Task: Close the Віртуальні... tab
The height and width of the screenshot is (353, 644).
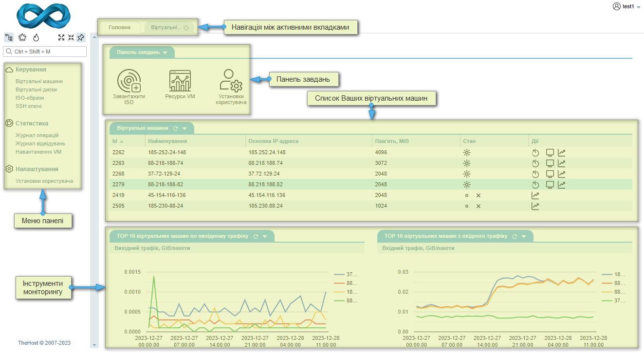Action: tap(186, 28)
